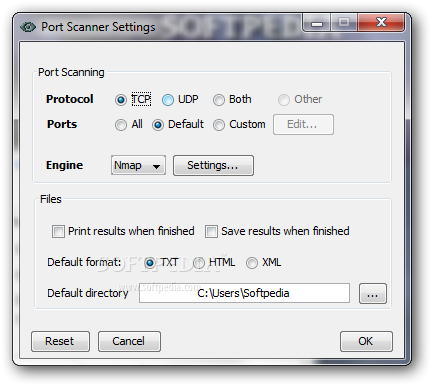Click the Reset button

pos(60,341)
